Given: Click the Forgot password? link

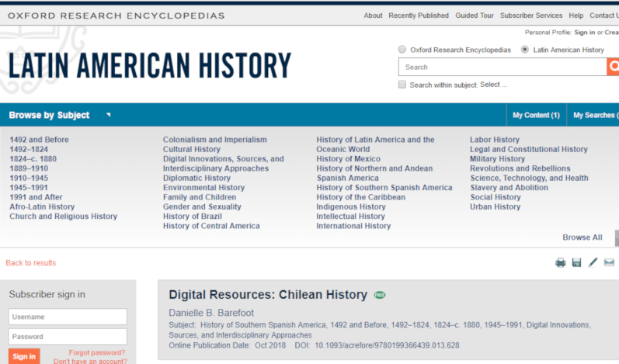Looking at the screenshot, I should [97, 352].
